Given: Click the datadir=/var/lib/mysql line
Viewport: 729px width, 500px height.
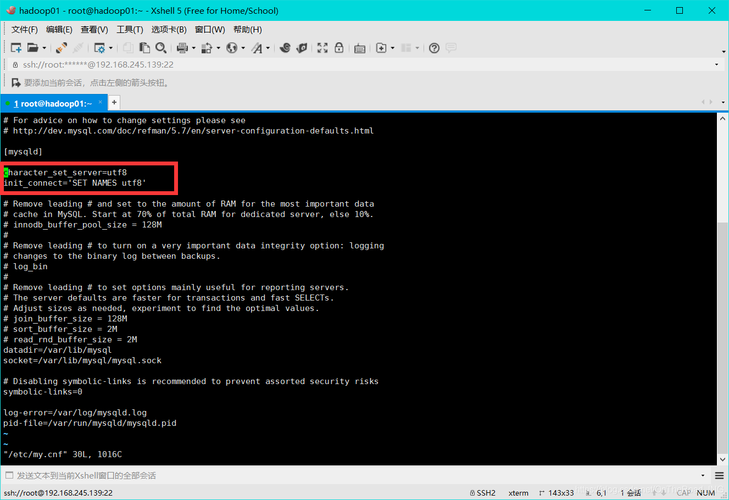Looking at the screenshot, I should point(57,350).
